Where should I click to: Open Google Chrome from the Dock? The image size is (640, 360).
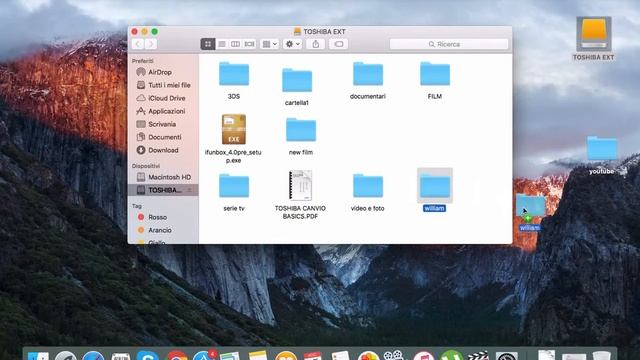coord(176,356)
